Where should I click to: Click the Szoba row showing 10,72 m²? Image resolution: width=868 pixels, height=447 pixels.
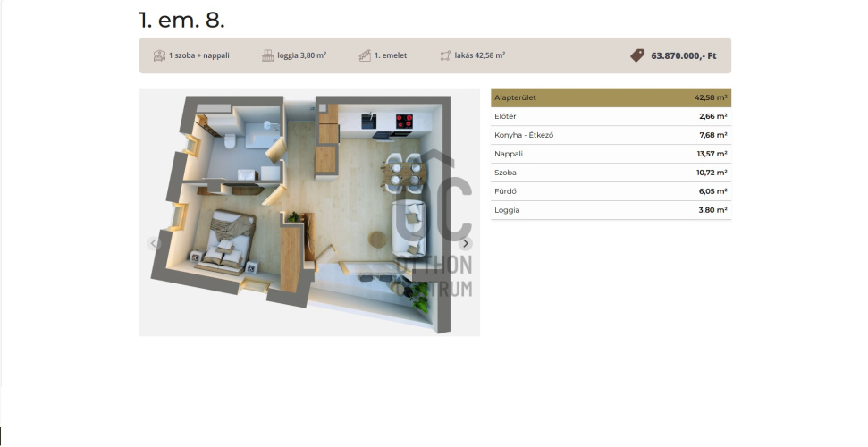coord(611,173)
